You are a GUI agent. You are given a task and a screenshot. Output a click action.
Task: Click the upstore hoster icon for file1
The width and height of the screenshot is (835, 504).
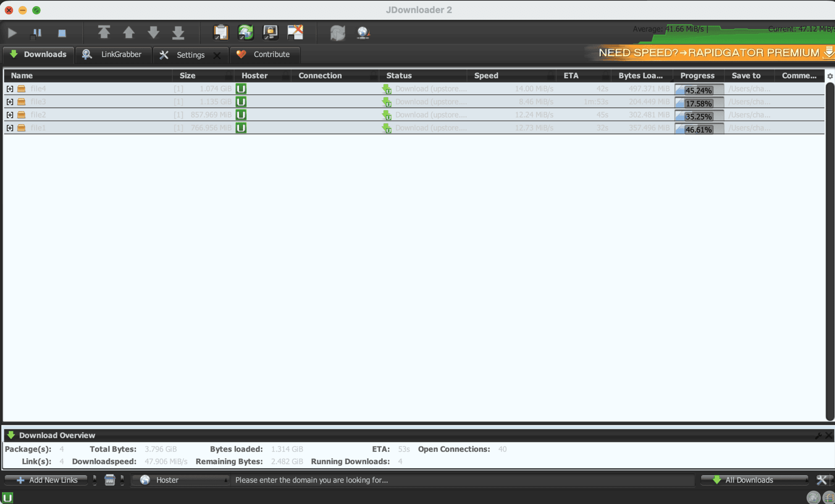click(241, 128)
